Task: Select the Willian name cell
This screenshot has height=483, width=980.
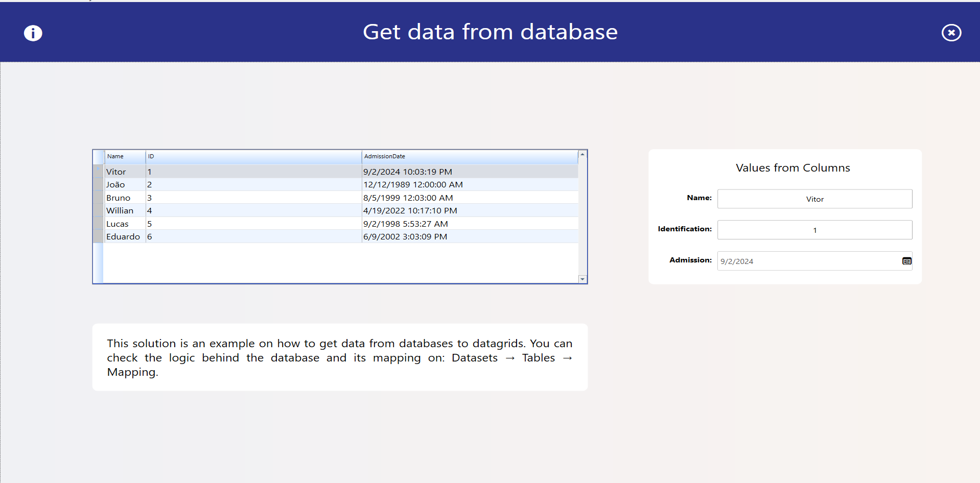Action: point(120,211)
